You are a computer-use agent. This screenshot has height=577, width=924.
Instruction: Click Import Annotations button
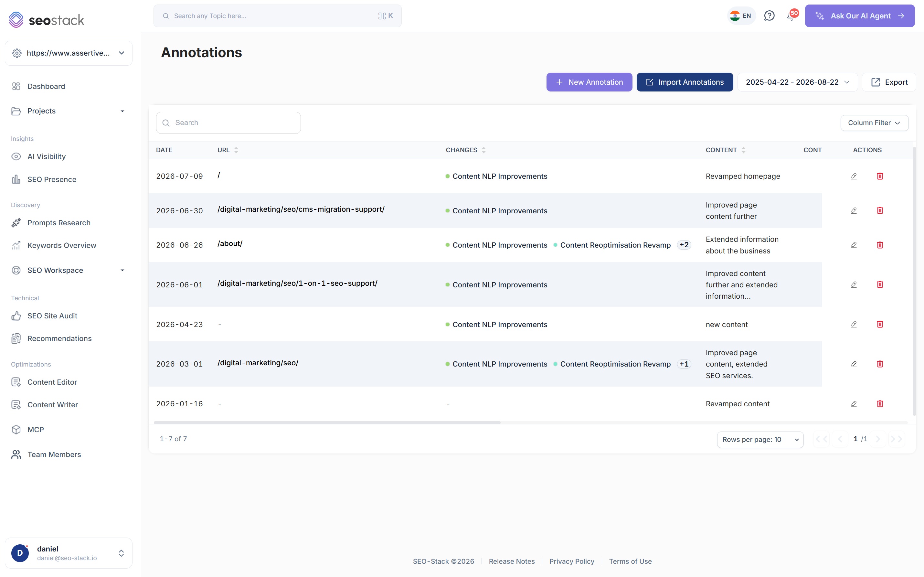[x=685, y=82]
